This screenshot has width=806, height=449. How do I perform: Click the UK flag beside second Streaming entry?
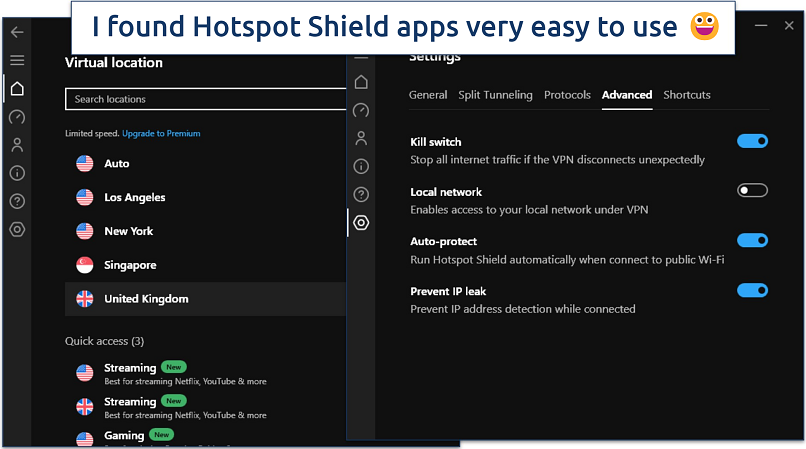point(85,407)
